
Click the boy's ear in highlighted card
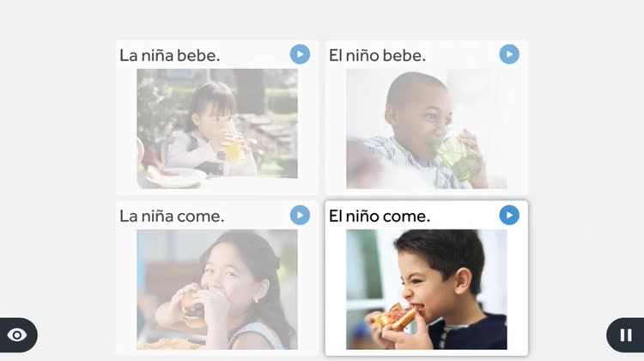pos(464,280)
